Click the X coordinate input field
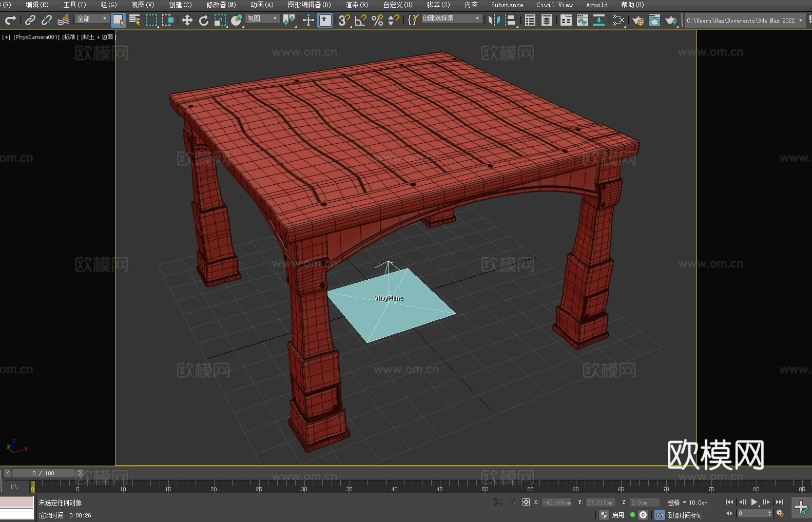Image resolution: width=812 pixels, height=522 pixels. coord(557,502)
